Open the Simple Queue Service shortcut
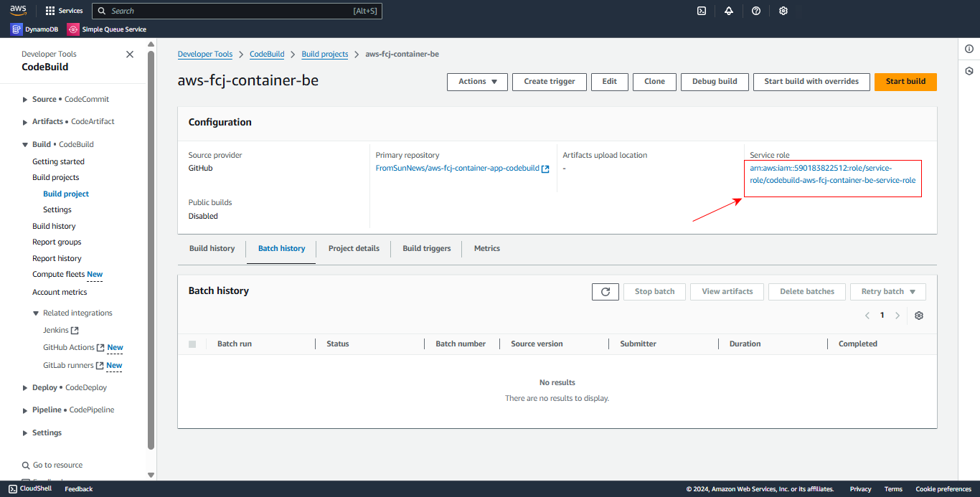The image size is (980, 497). coord(107,29)
